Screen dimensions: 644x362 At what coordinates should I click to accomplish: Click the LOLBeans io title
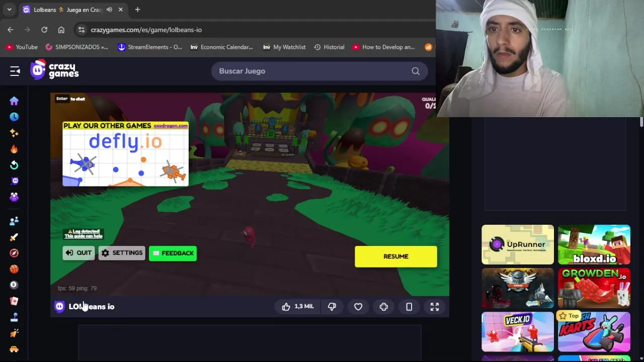(92, 307)
